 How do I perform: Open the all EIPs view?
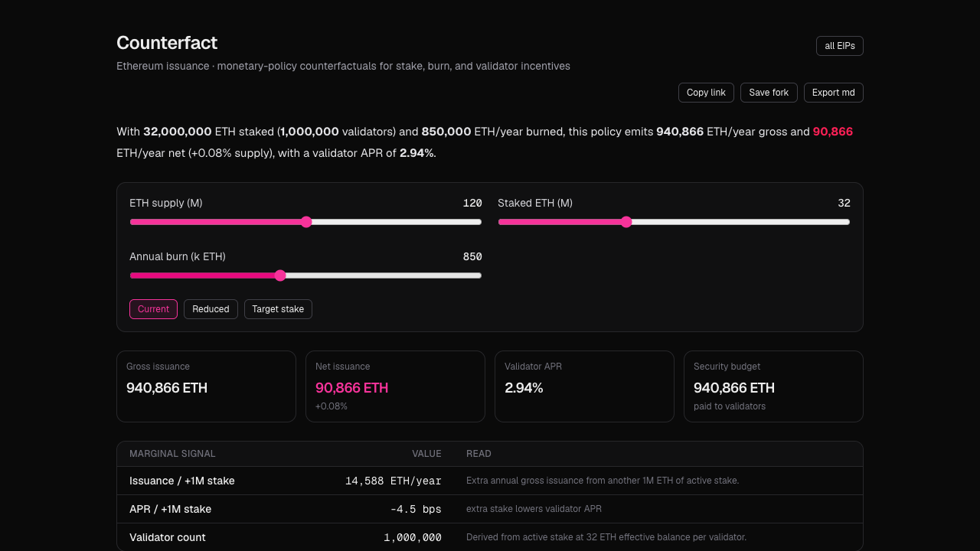coord(840,46)
